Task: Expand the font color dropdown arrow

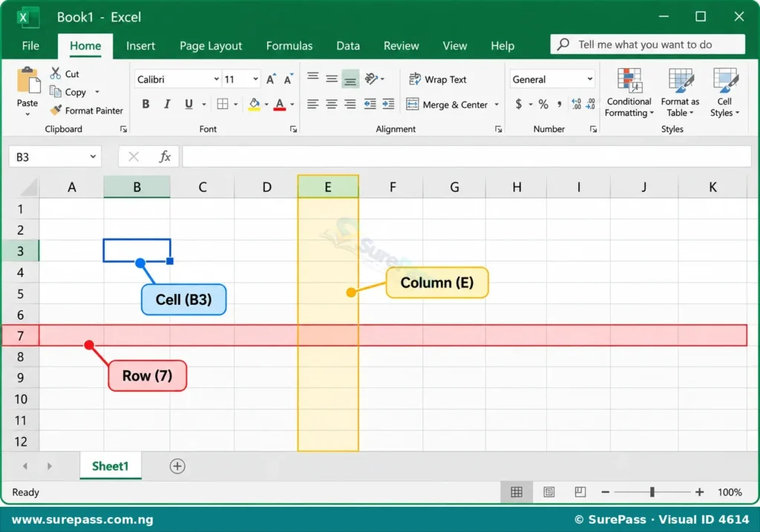Action: point(292,104)
